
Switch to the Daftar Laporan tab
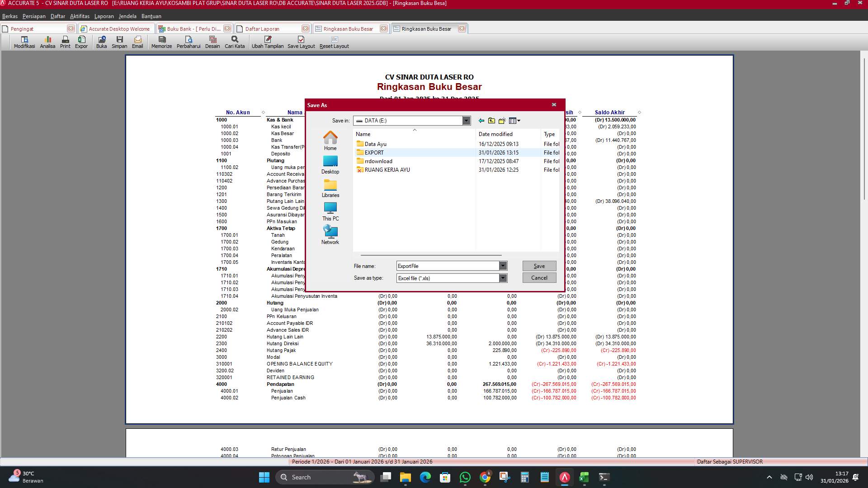267,28
